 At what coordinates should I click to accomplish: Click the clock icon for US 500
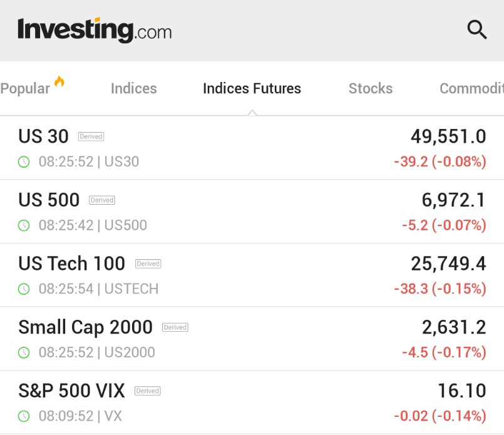point(24,225)
